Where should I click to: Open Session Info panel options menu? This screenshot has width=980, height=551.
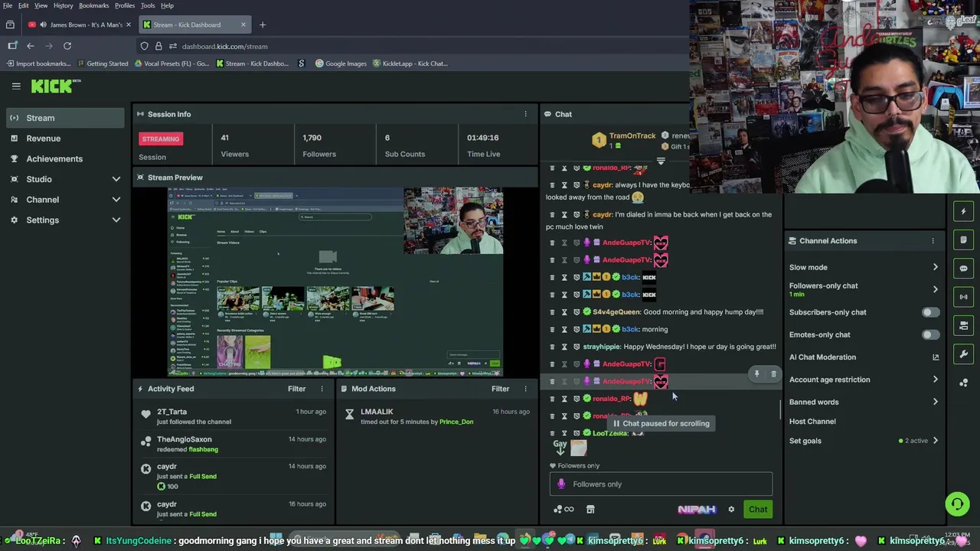(x=525, y=114)
